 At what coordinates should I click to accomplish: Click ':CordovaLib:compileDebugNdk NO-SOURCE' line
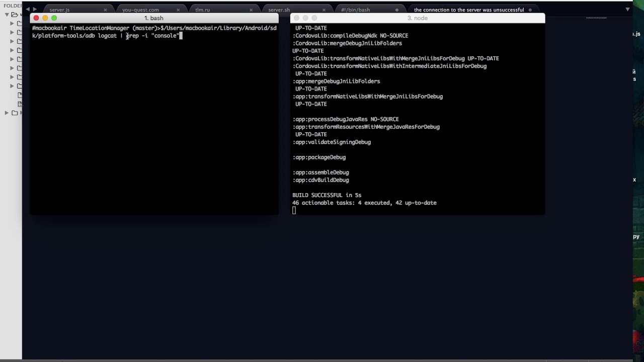click(351, 36)
